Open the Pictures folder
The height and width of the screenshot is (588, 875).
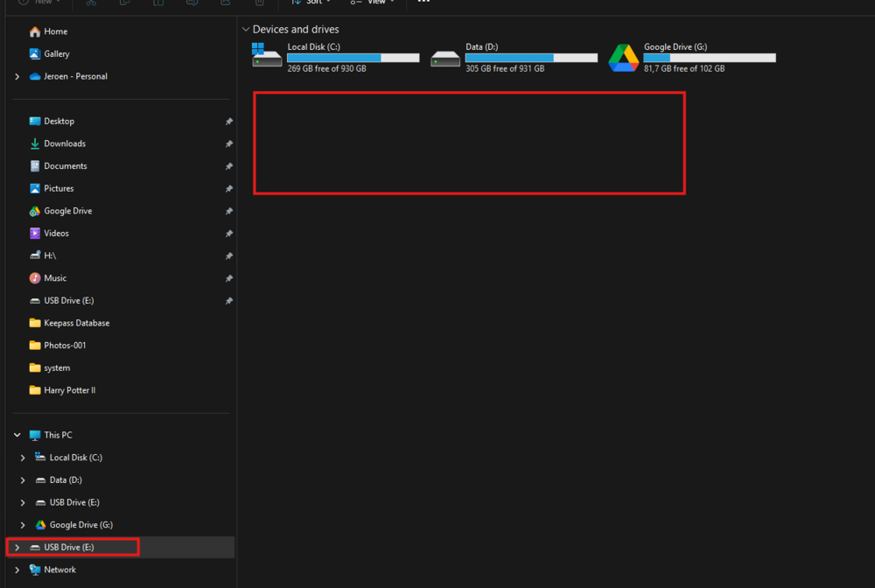52,188
